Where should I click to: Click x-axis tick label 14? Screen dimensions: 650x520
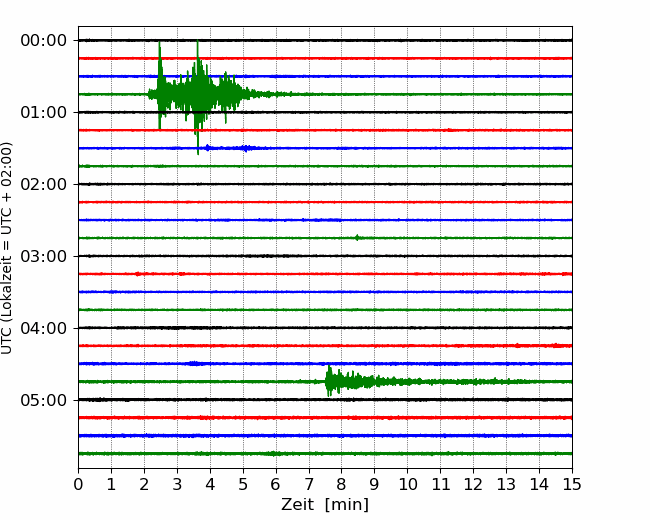coord(539,484)
